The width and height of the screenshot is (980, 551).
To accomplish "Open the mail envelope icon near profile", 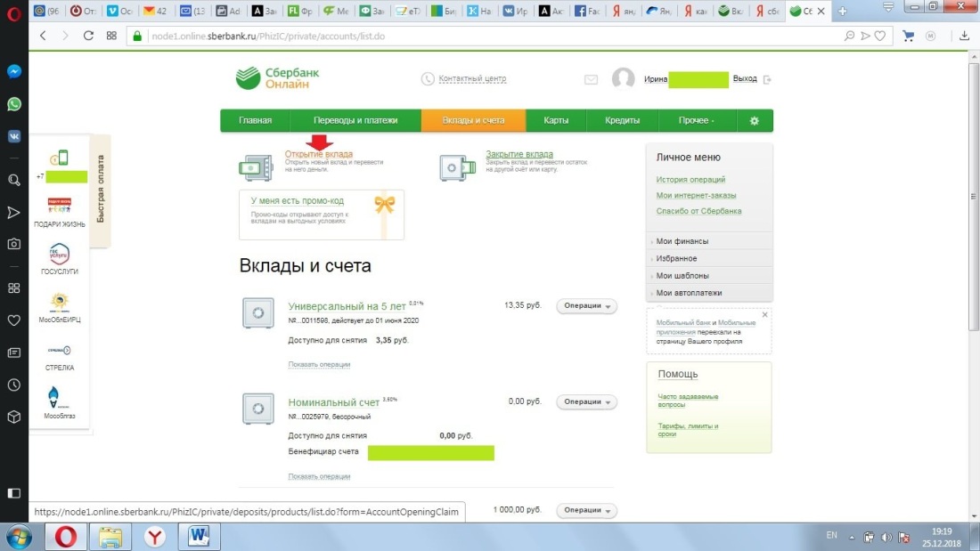I will (591, 78).
